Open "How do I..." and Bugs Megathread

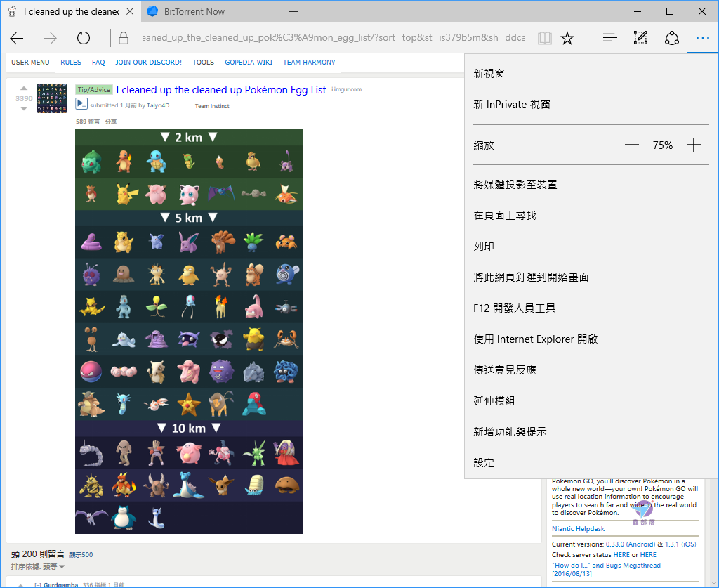click(x=606, y=570)
